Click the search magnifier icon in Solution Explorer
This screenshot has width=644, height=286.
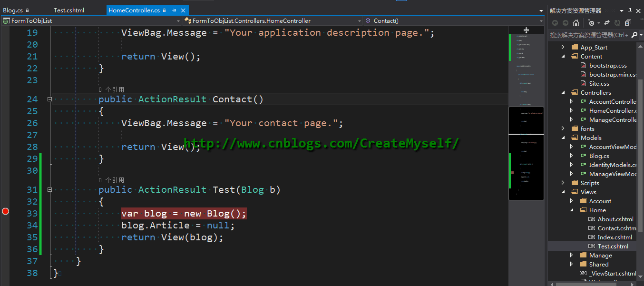click(x=634, y=35)
